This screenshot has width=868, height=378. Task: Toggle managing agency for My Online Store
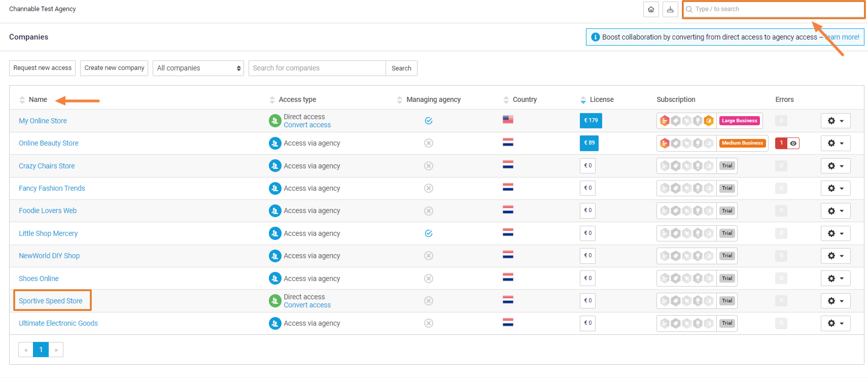tap(429, 121)
